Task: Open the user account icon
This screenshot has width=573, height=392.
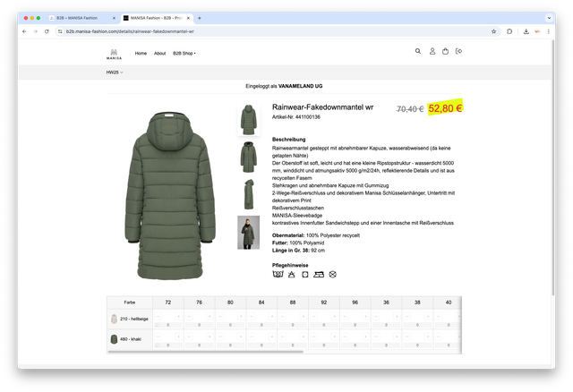Action: tap(432, 52)
